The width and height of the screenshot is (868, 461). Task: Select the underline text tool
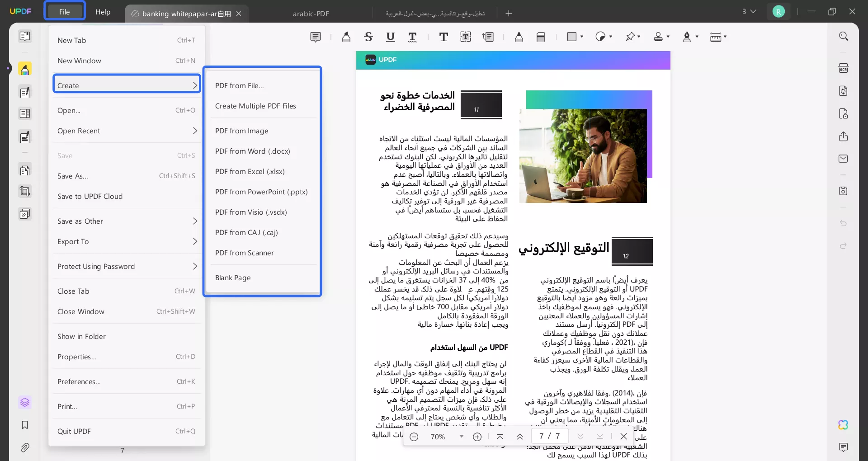(391, 37)
